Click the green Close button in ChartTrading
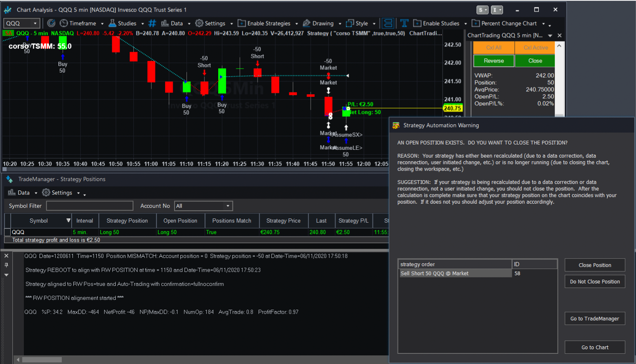 (535, 61)
